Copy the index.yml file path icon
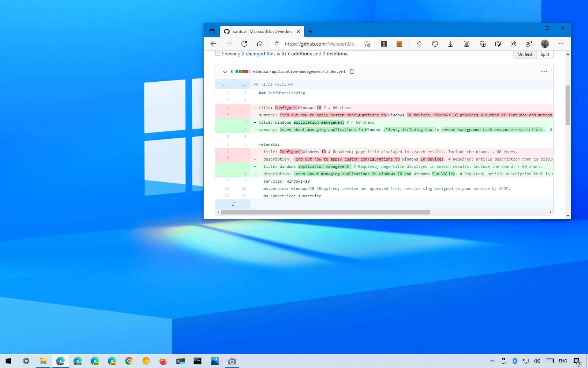The height and width of the screenshot is (368, 588). 352,71
